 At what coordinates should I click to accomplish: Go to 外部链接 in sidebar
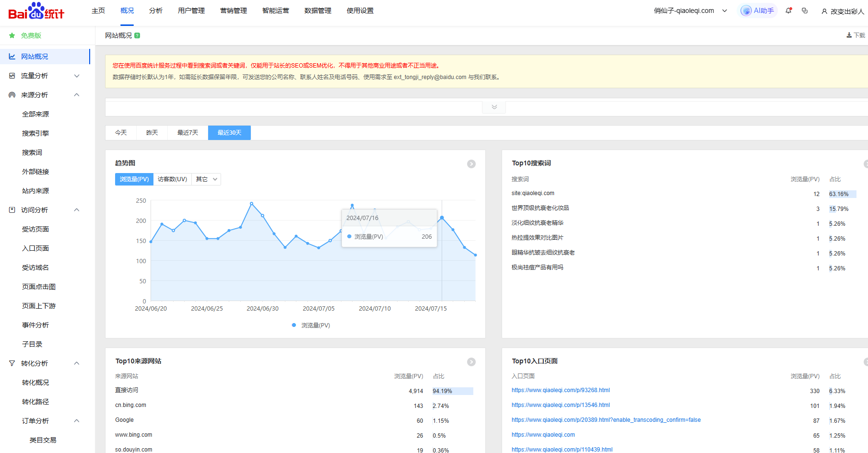coord(35,172)
